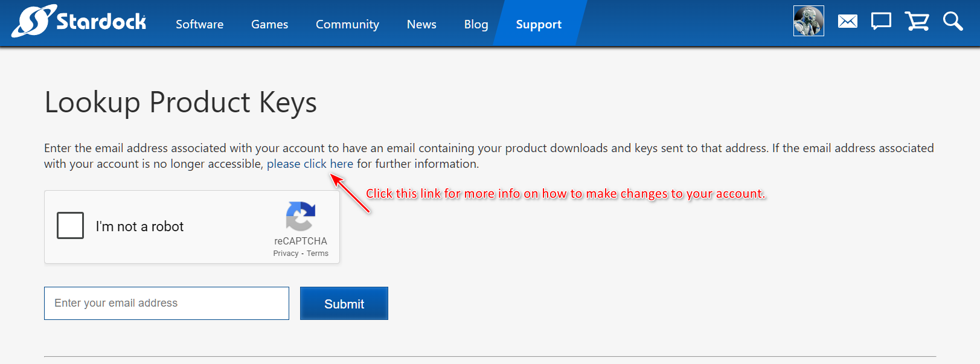This screenshot has height=364, width=980.
Task: Click the Lookup Product Keys heading
Action: [x=181, y=102]
